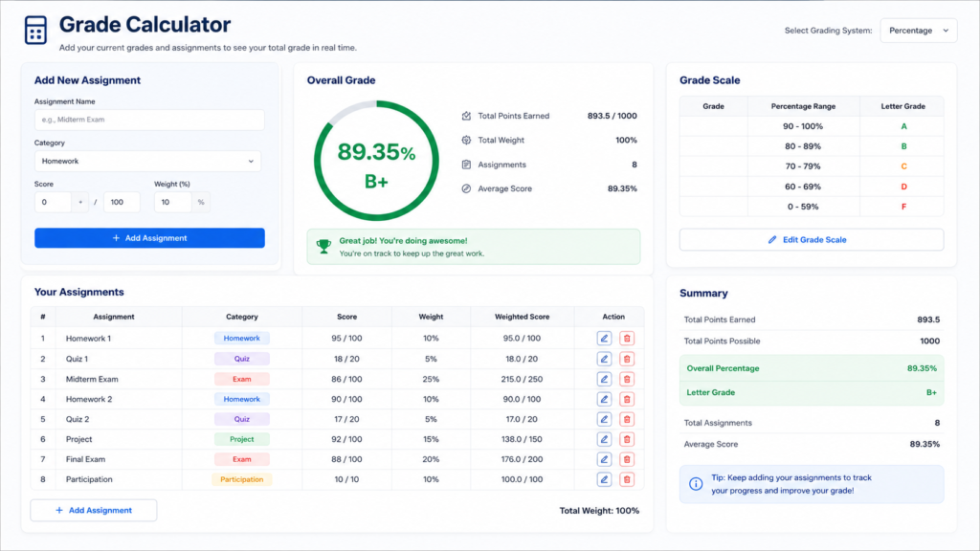
Task: Click the Exam tag on Final Exam row
Action: tap(242, 459)
